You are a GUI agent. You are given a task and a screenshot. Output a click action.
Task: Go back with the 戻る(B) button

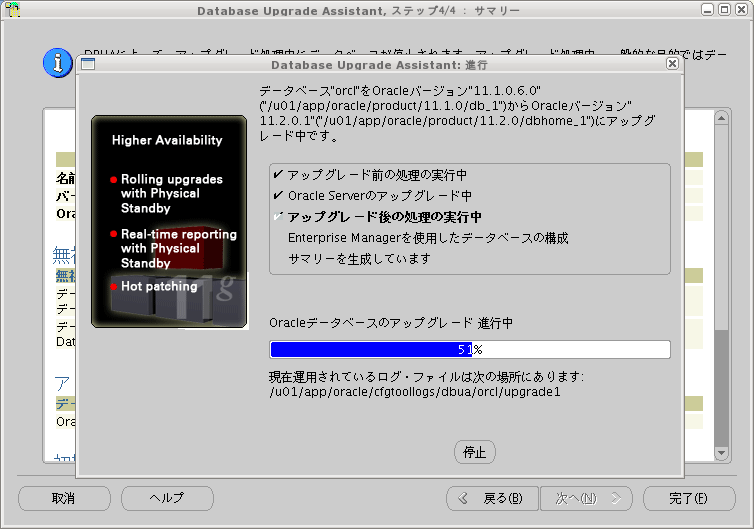pos(492,498)
